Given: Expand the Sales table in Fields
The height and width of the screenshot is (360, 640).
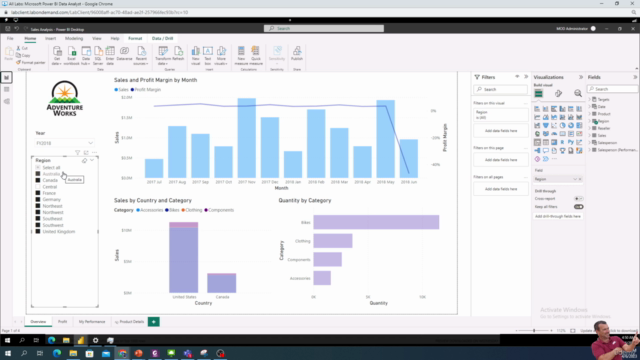Looking at the screenshot, I should click(590, 136).
